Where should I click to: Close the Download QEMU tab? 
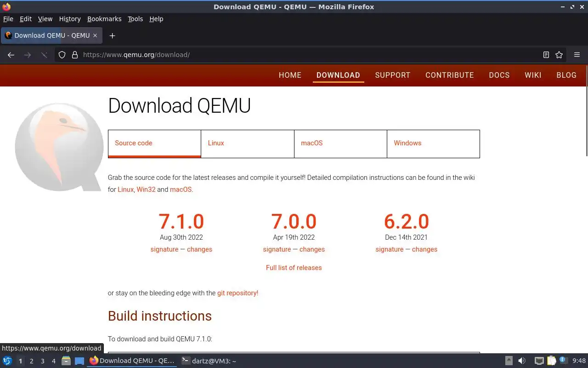click(95, 35)
